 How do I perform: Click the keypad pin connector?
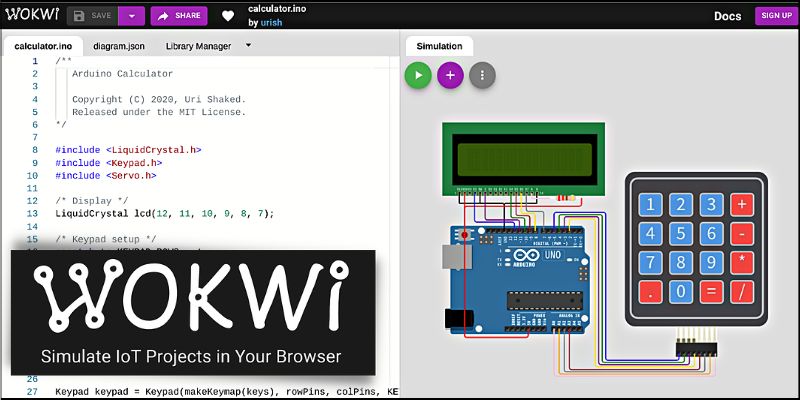(696, 349)
